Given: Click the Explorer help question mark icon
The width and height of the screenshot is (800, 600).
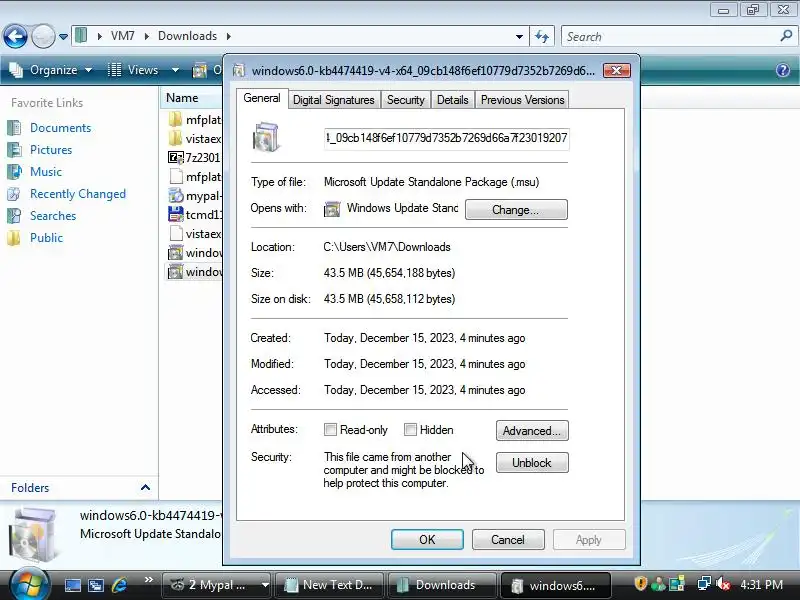Looking at the screenshot, I should 783,70.
